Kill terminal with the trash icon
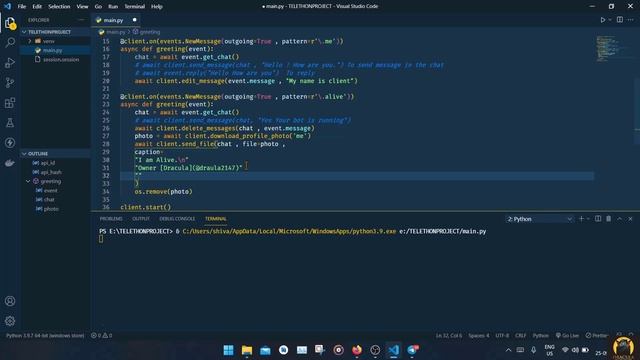The image size is (640, 360). point(609,219)
